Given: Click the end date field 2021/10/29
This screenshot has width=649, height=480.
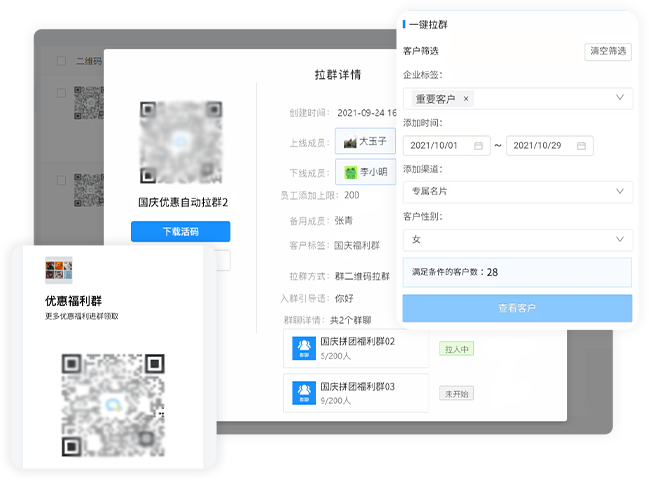Looking at the screenshot, I should pyautogui.click(x=550, y=146).
